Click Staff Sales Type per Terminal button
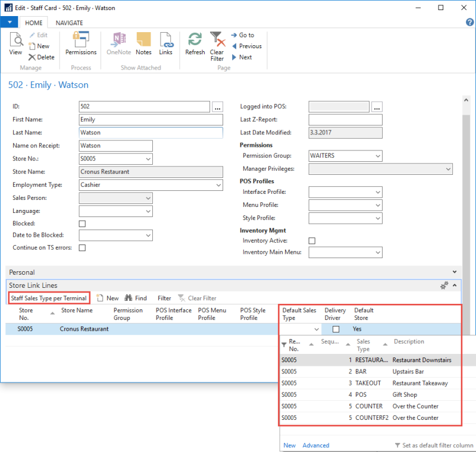Screen dimensions: 476x452 tap(49, 298)
